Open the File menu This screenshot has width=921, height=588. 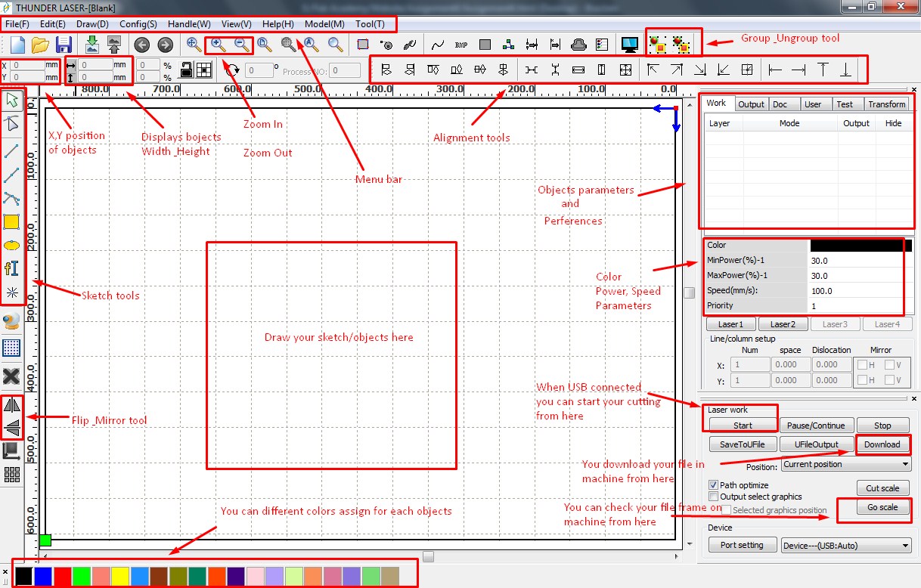click(x=17, y=23)
